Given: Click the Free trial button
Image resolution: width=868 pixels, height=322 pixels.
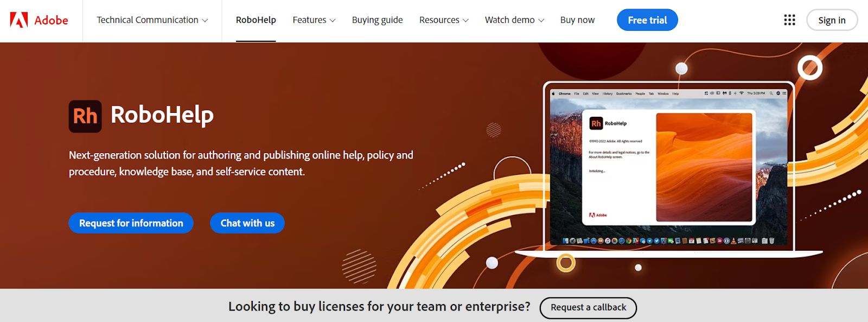Looking at the screenshot, I should pyautogui.click(x=647, y=20).
